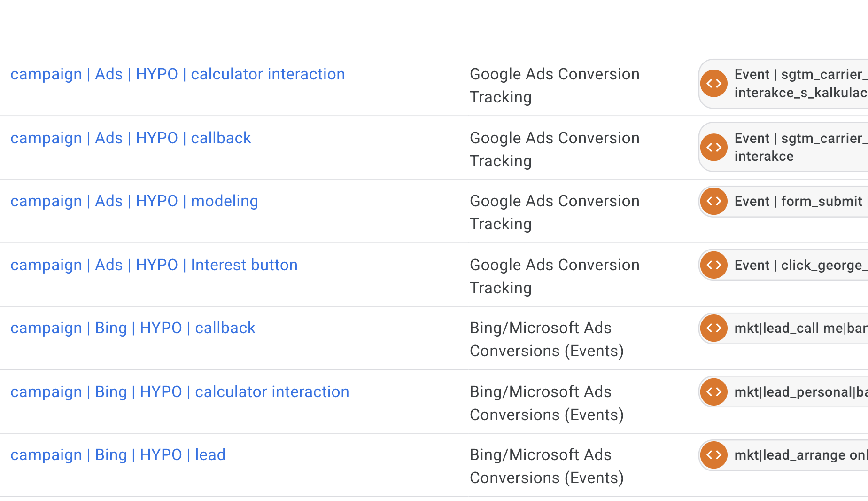Open campaign Ads HYPO modeling tag

(134, 201)
